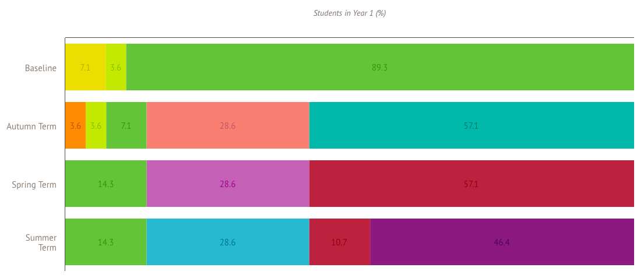This screenshot has width=644, height=278.
Task: Click the "Students in Year 1 (%)" title
Action: 350,13
